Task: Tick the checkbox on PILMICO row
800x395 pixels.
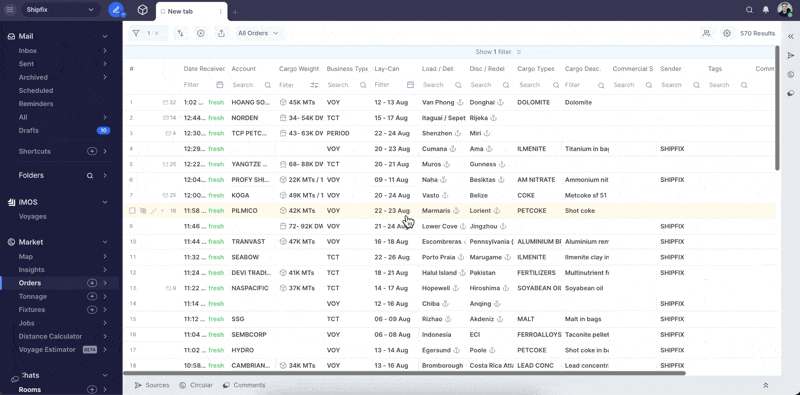Action: point(132,211)
